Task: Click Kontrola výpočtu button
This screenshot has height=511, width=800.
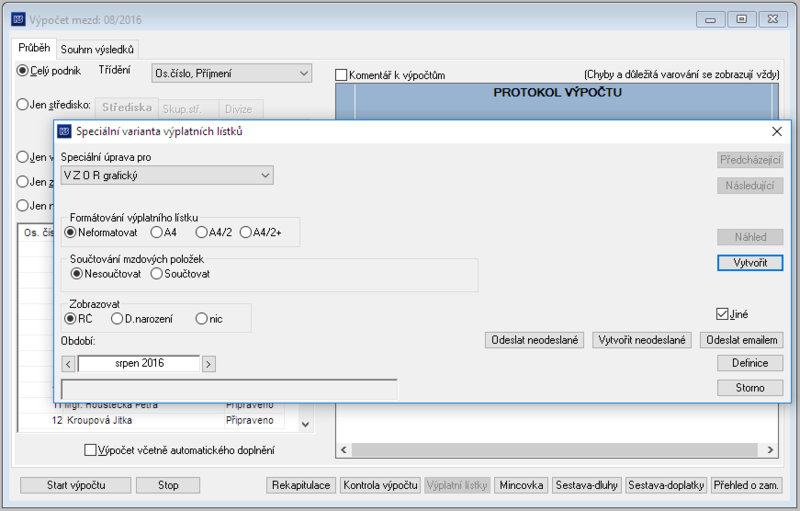Action: (380, 485)
